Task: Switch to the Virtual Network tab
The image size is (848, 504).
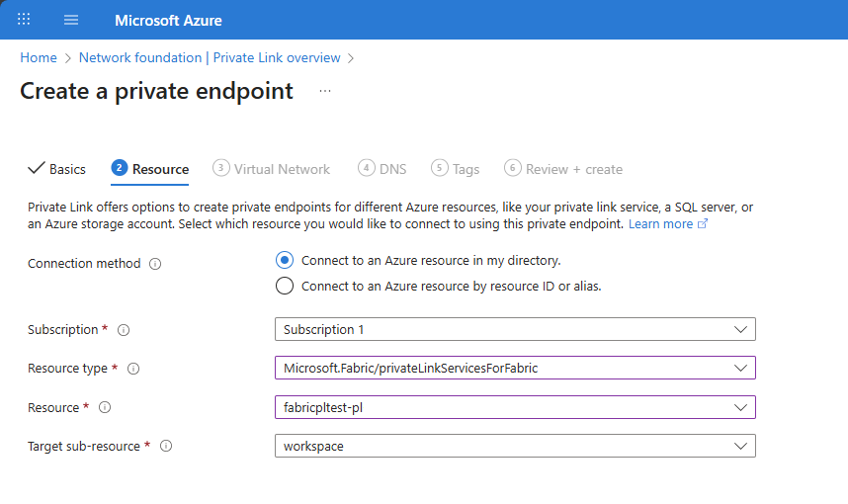Action: (271, 169)
